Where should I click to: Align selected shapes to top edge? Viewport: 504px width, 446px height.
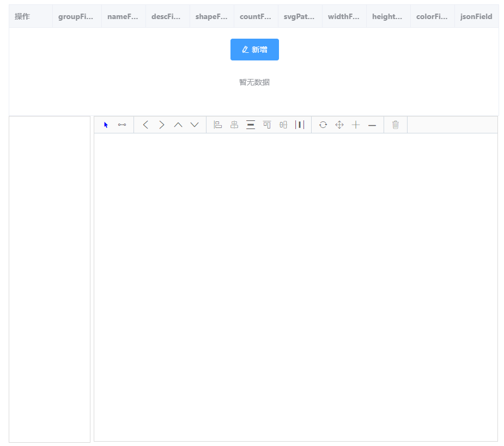(x=267, y=125)
